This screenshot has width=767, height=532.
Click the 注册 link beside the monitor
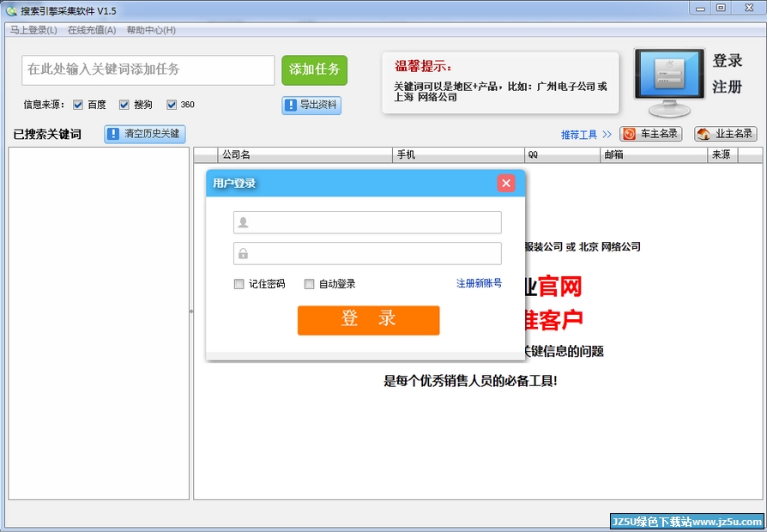727,88
